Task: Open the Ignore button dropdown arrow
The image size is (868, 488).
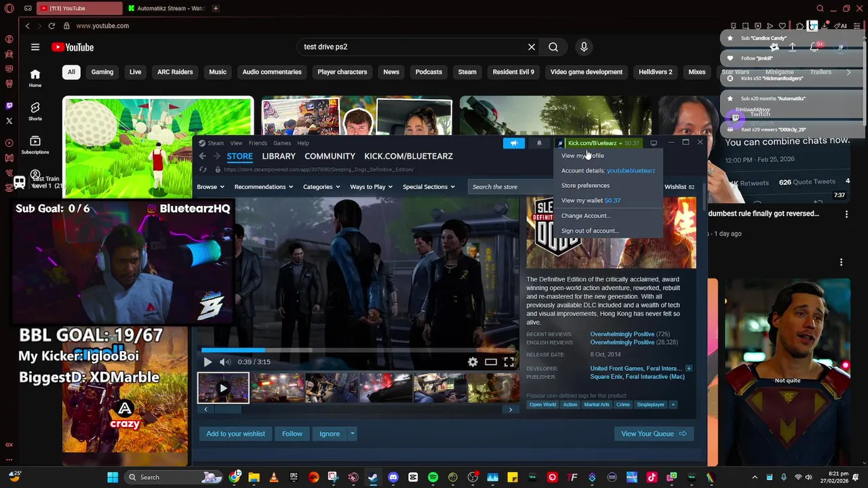Action: click(352, 434)
